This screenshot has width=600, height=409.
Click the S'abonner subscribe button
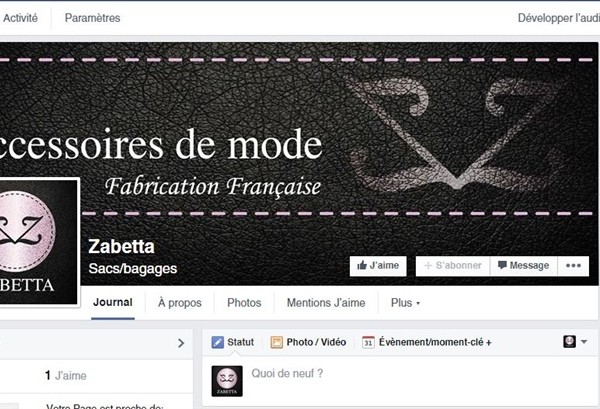(453, 266)
